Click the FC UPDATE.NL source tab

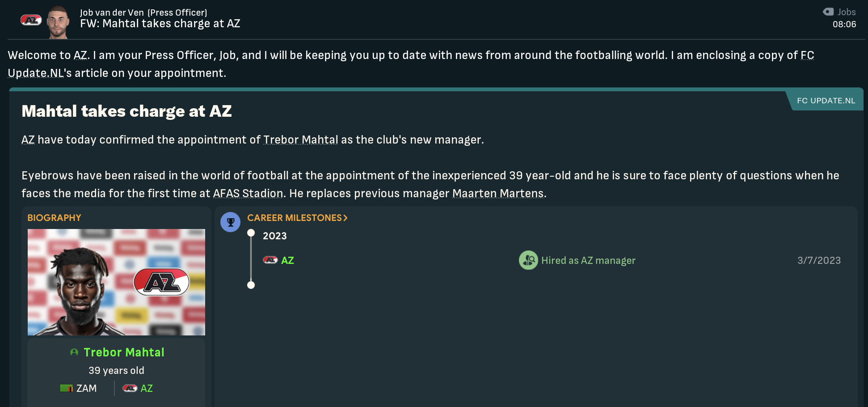[826, 101]
